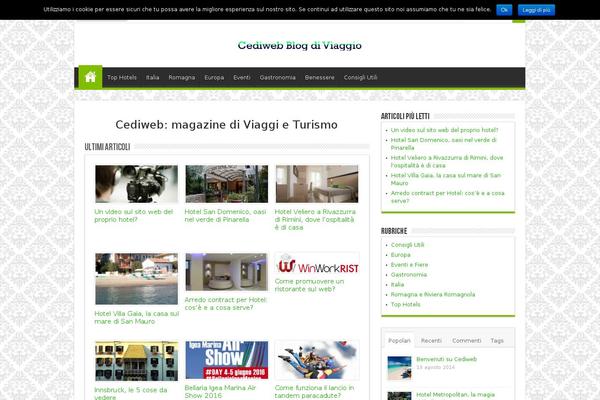The image size is (600, 400).
Task: Open the Hotel Villa Gaia beach thumbnail
Action: tap(137, 279)
